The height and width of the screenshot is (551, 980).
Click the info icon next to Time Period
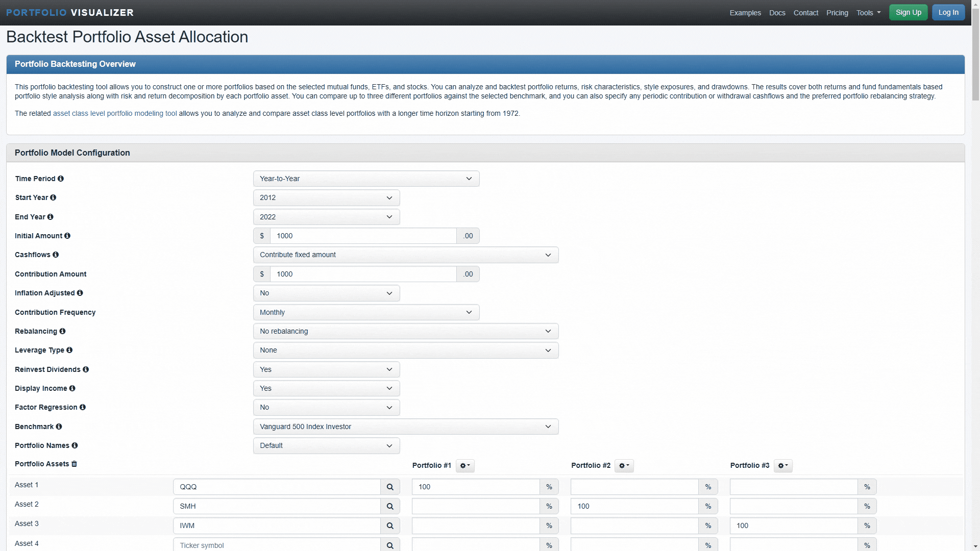(x=61, y=179)
